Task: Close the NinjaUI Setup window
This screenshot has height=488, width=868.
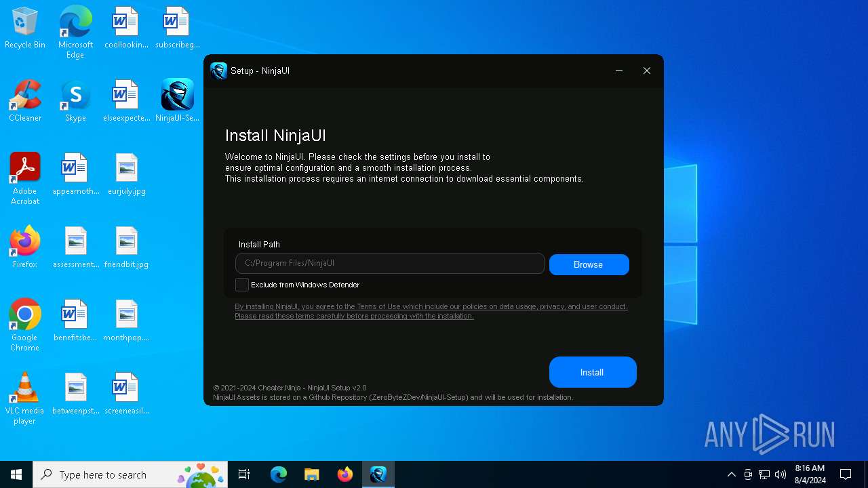Action: click(x=647, y=70)
